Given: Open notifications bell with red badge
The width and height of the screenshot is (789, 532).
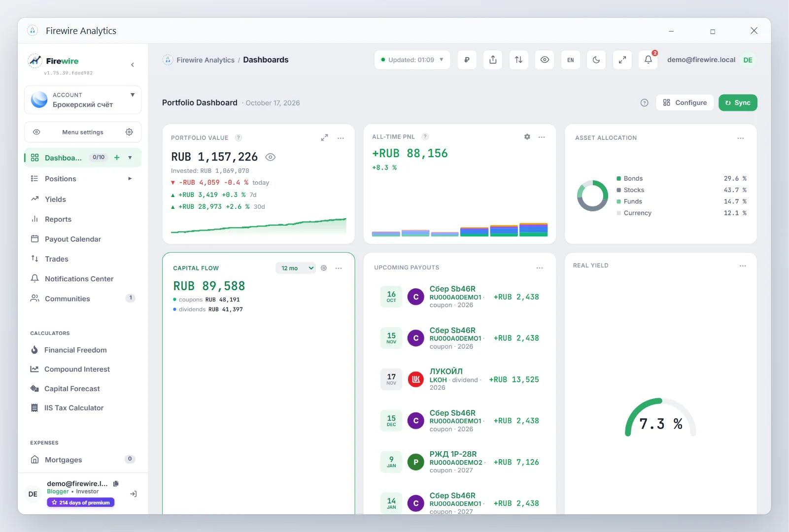Looking at the screenshot, I should [x=649, y=60].
